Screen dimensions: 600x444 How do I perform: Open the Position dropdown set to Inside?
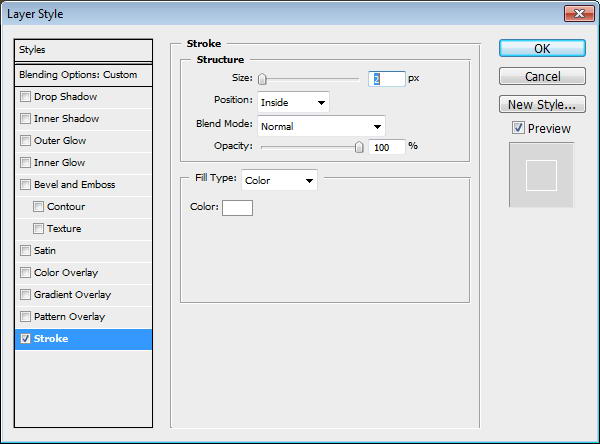[x=293, y=102]
